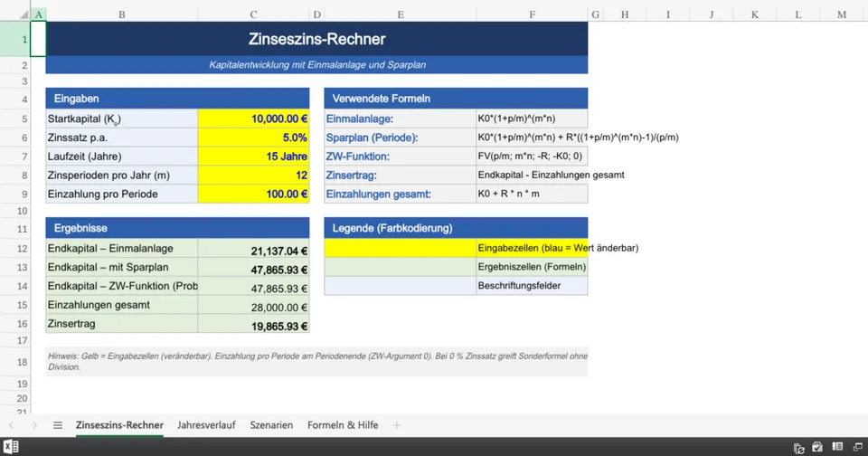The height and width of the screenshot is (456, 868).
Task: Switch to the Jahresverlauf sheet tab
Action: [x=206, y=425]
